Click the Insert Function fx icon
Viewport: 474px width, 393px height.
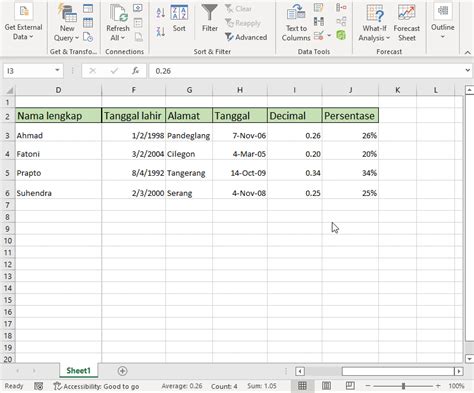(x=135, y=71)
